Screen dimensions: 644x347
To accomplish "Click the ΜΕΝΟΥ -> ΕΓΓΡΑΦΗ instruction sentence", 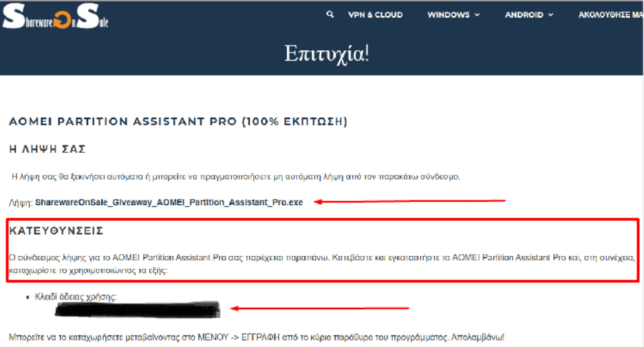I will (x=256, y=337).
